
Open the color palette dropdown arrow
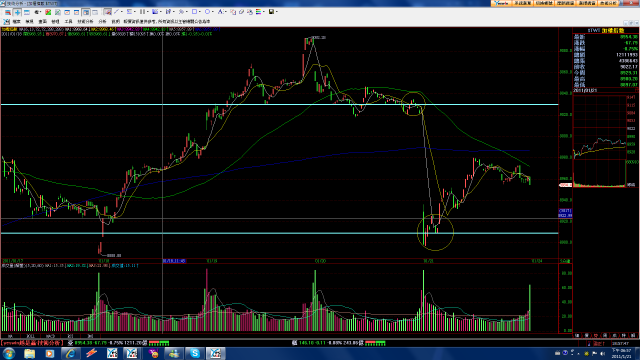264,12
